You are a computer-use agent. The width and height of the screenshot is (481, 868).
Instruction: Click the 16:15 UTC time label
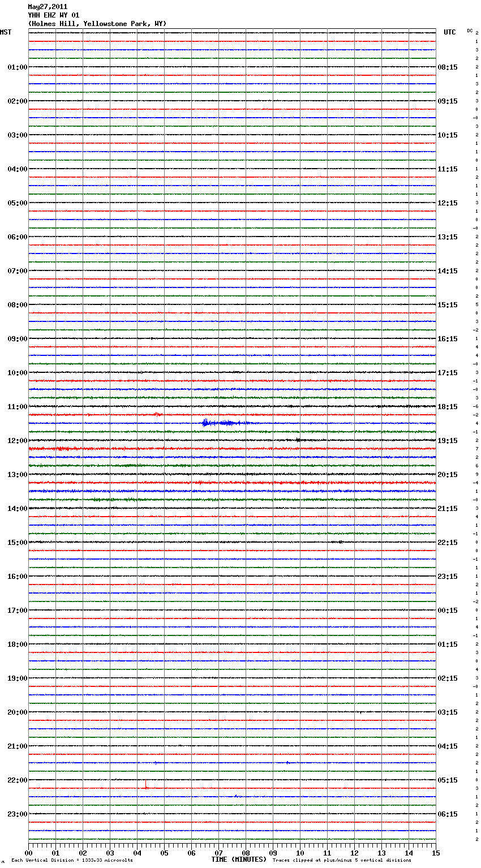click(448, 339)
